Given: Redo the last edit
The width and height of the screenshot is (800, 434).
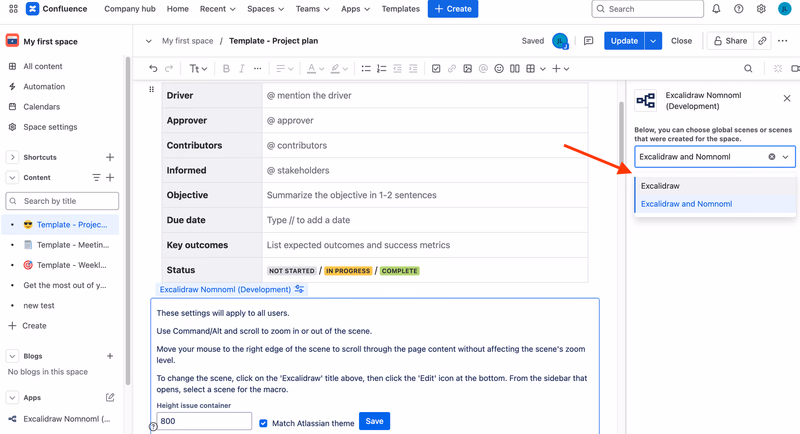Looking at the screenshot, I should (x=169, y=68).
